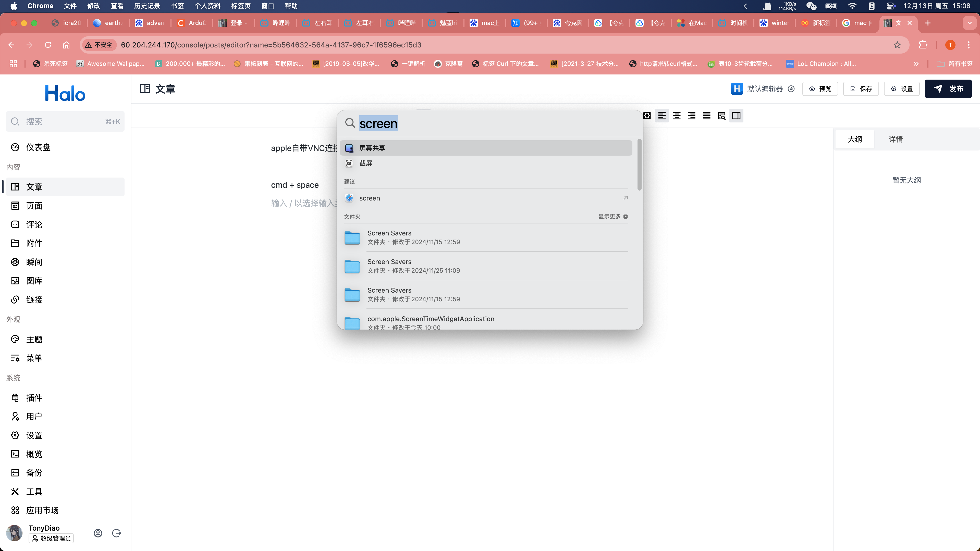This screenshot has width=980, height=551.
Task: Open user profile icon beside TonyDiao
Action: [98, 533]
